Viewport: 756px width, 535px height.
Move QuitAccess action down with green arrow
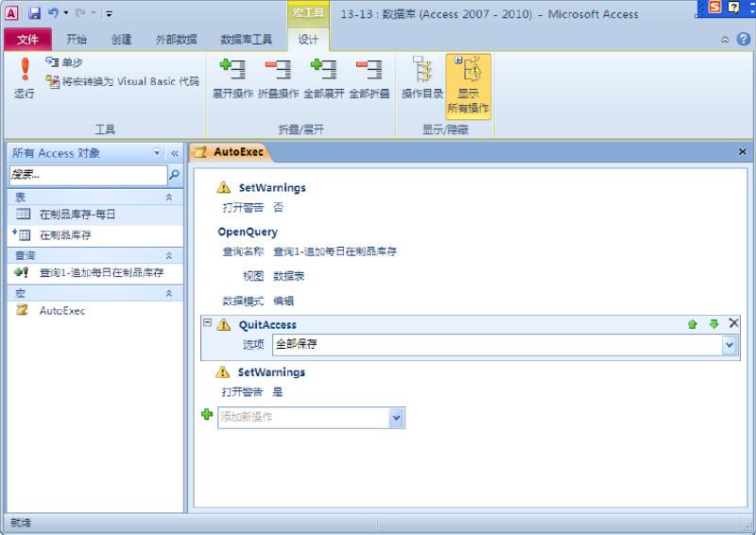[x=713, y=324]
